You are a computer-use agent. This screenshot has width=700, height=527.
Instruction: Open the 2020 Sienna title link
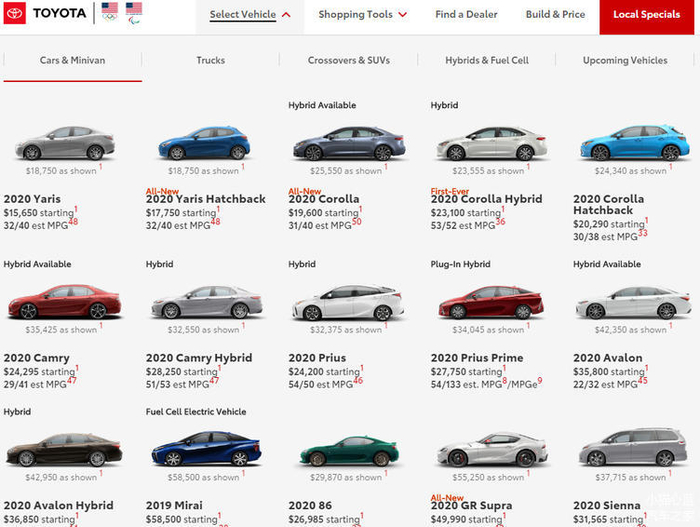(607, 505)
